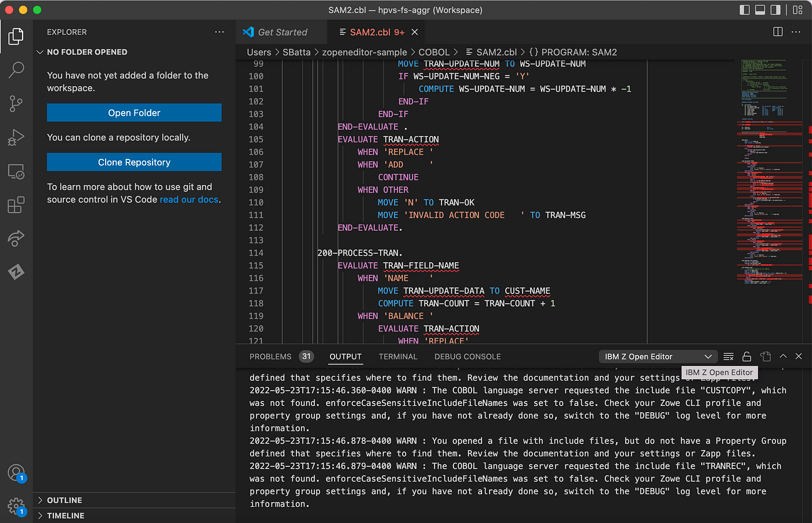Image resolution: width=812 pixels, height=523 pixels.
Task: Click the 200-PROCESS-TRAN paragraph label
Action: point(360,253)
